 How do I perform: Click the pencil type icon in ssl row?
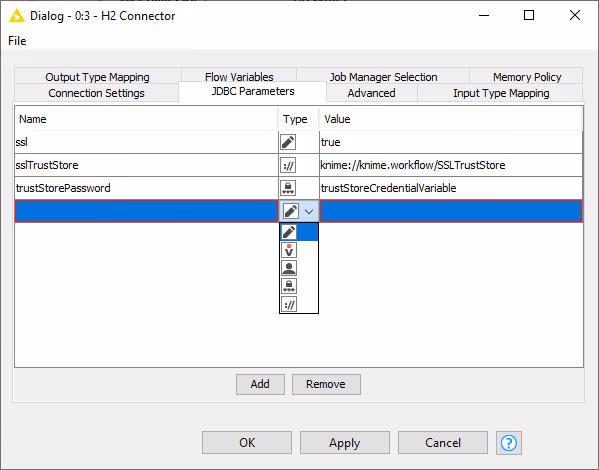[288, 142]
